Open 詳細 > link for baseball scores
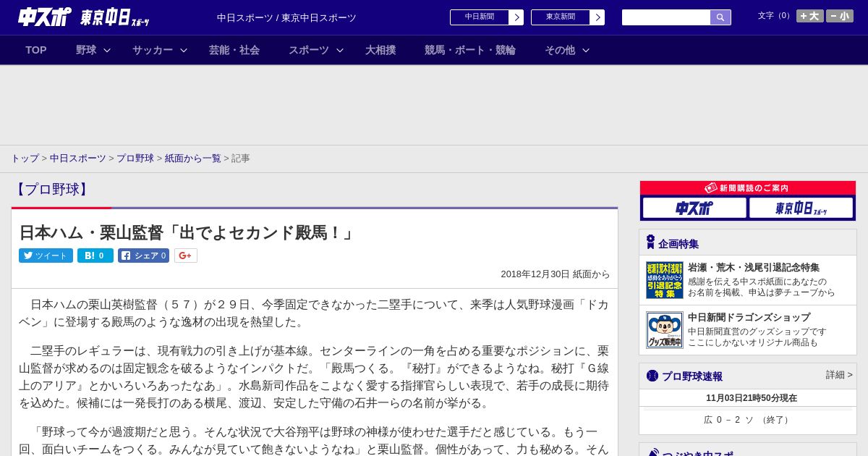Screen dimensions: 868x456 click(x=839, y=375)
